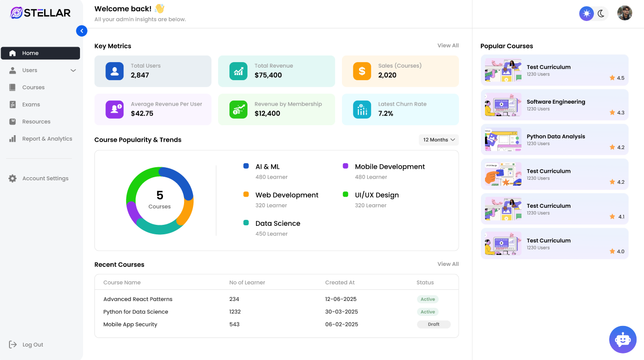644x360 pixels.
Task: Open Software Engineering course thumbnail
Action: coord(502,105)
